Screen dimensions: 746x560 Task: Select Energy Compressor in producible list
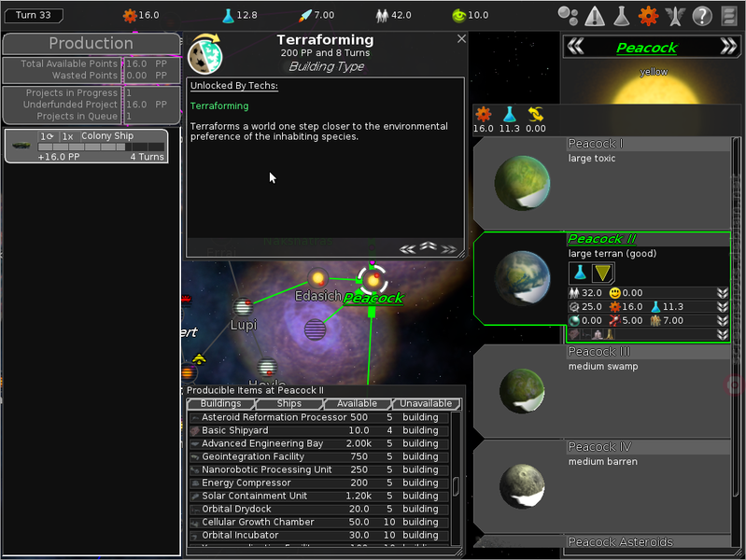pos(319,483)
